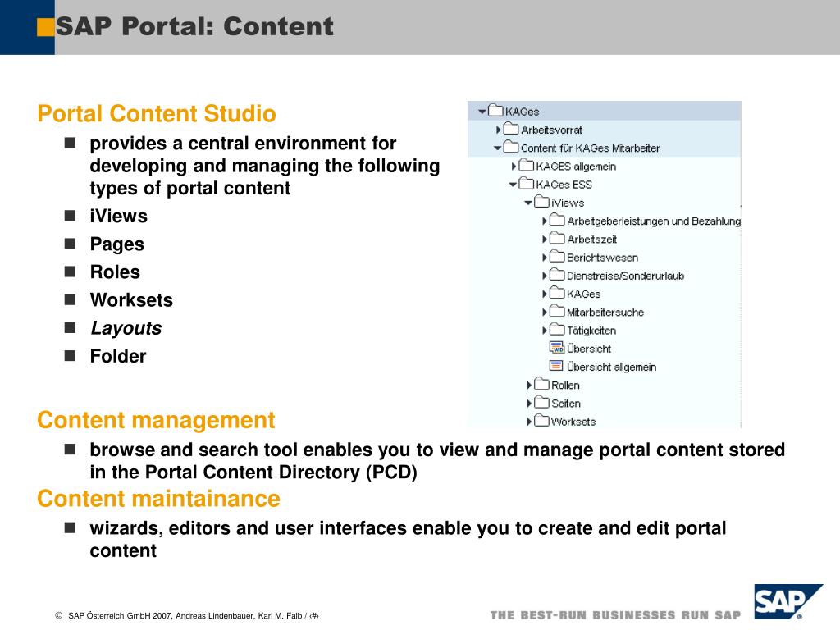Viewport: 840px width, 630px height.
Task: Click the KAGes ESS folder icon
Action: [x=527, y=183]
